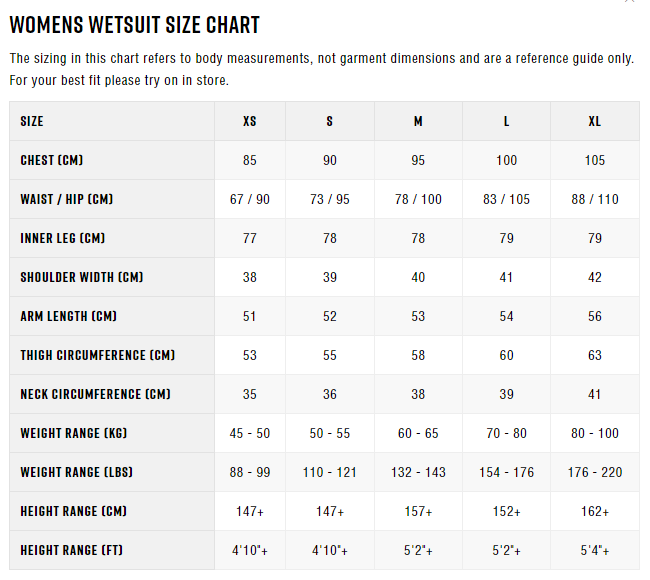This screenshot has width=650, height=580.
Task: Select the XS size column header
Action: pyautogui.click(x=250, y=121)
